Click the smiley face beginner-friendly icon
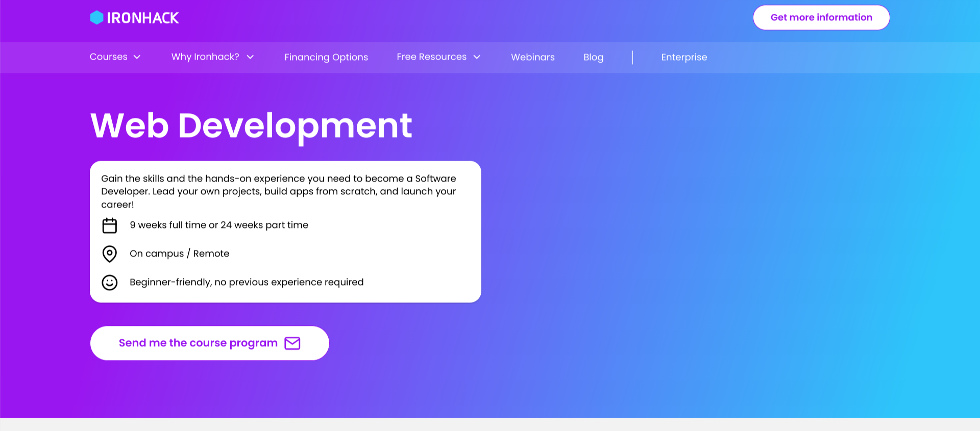This screenshot has width=980, height=431. (110, 282)
